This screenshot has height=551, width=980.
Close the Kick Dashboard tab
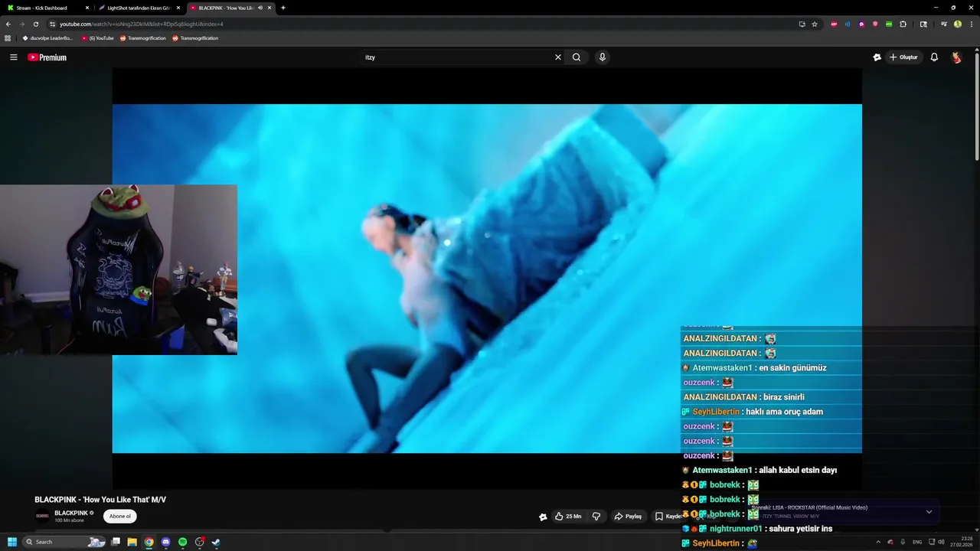pos(87,8)
